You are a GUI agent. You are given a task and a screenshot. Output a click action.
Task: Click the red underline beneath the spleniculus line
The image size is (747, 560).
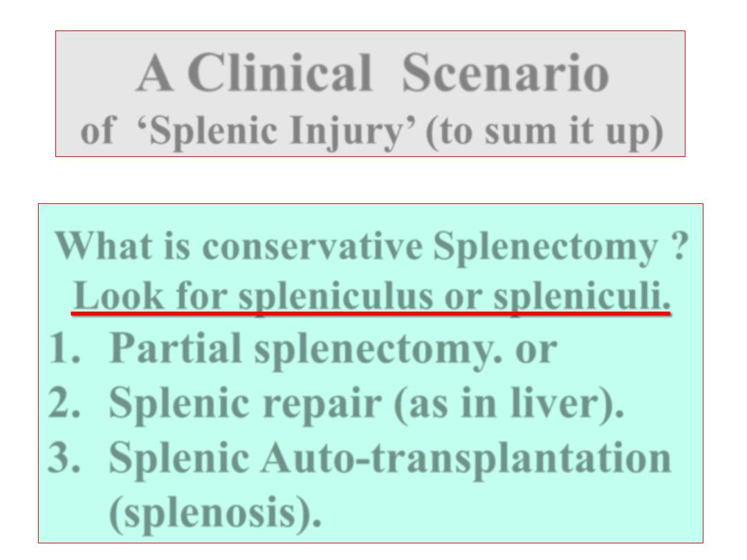(371, 313)
